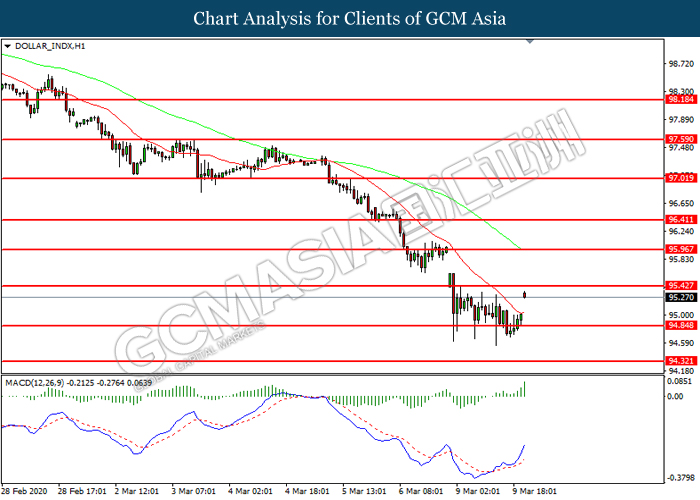Viewport: 700px width, 500px height.
Task: Click the 95.830 price axis value
Action: 681,259
